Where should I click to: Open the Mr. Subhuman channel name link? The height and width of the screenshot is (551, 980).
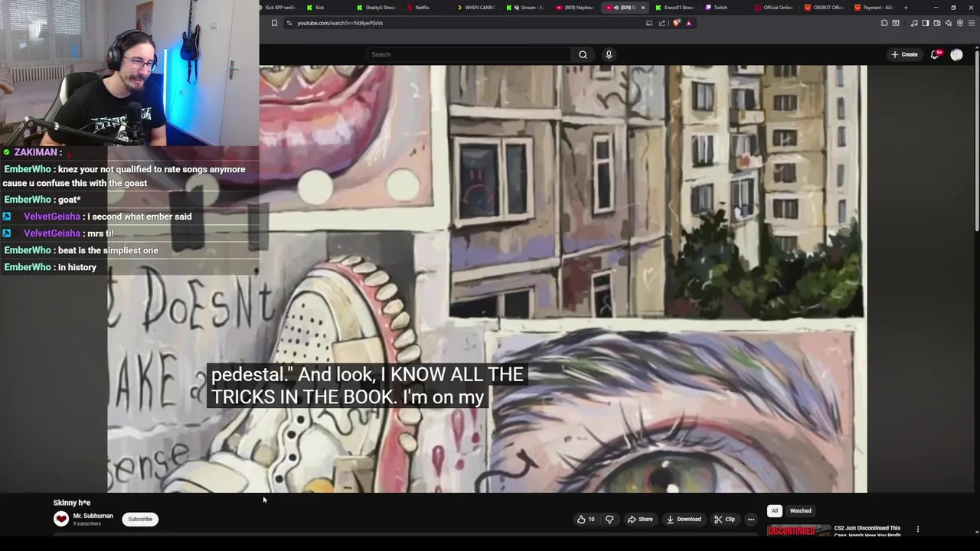(93, 516)
